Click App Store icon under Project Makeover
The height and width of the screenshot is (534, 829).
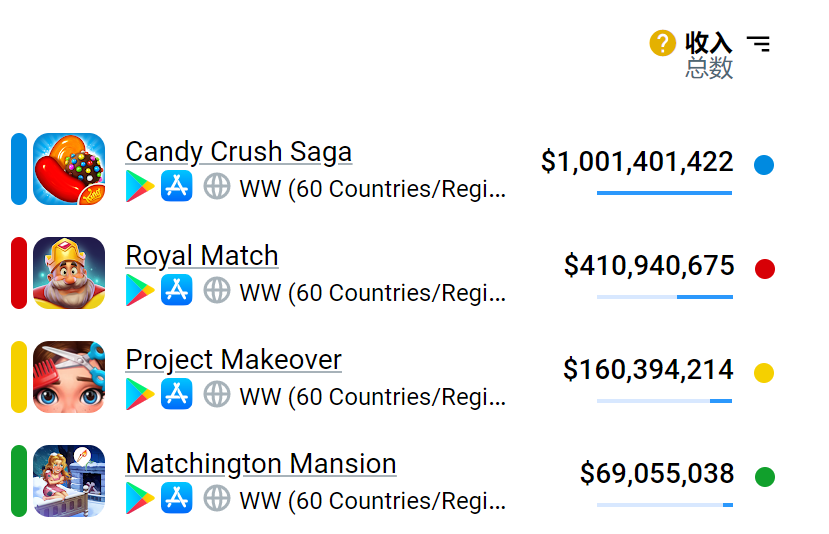[x=177, y=395]
